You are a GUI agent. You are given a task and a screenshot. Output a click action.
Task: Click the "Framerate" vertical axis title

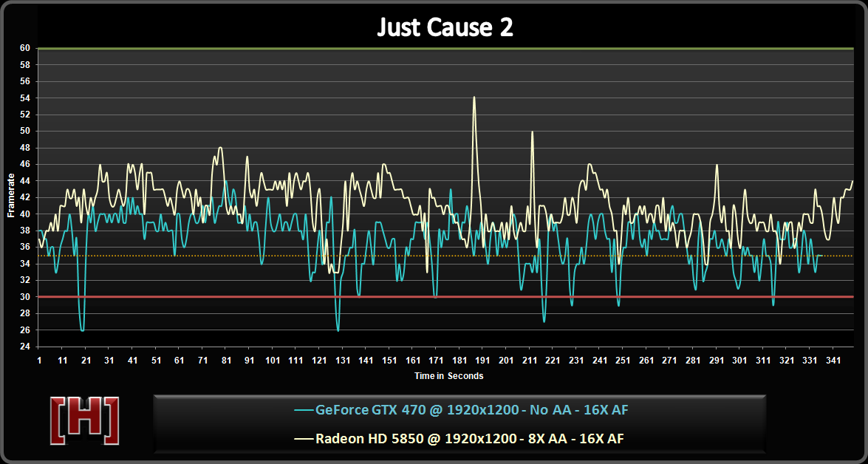pos(11,195)
